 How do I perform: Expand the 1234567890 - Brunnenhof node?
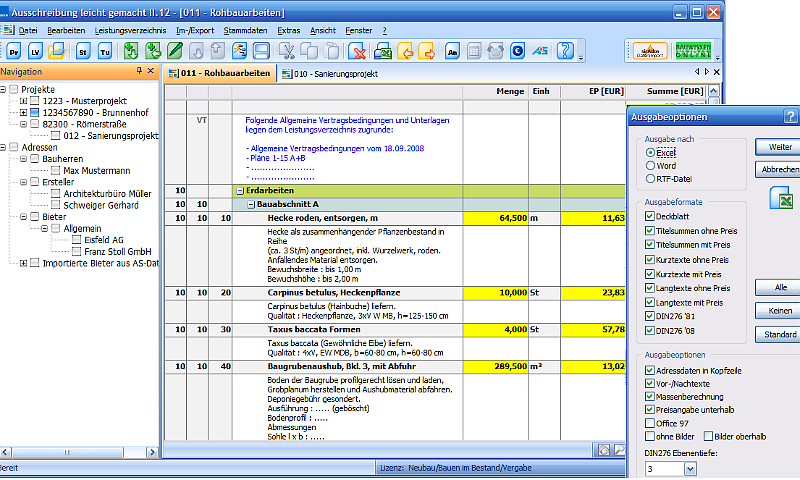23,112
